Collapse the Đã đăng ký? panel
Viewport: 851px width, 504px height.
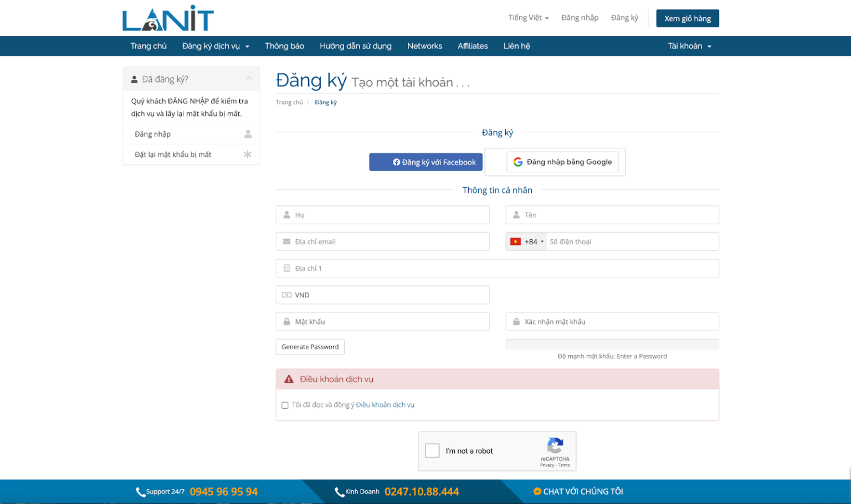point(248,79)
